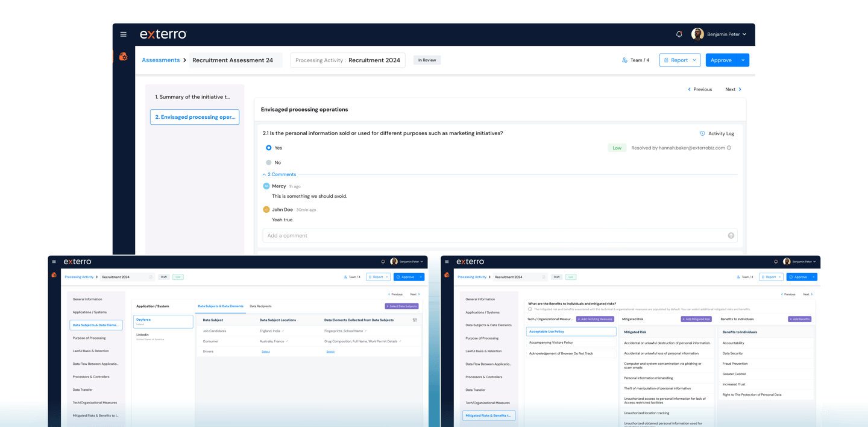Select Yes radio for question 2.1

269,148
